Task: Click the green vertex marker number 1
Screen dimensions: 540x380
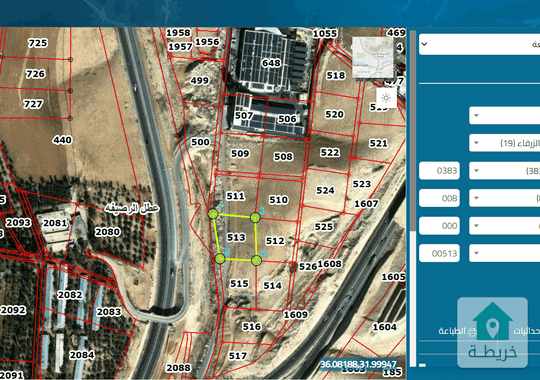Action: [213, 214]
